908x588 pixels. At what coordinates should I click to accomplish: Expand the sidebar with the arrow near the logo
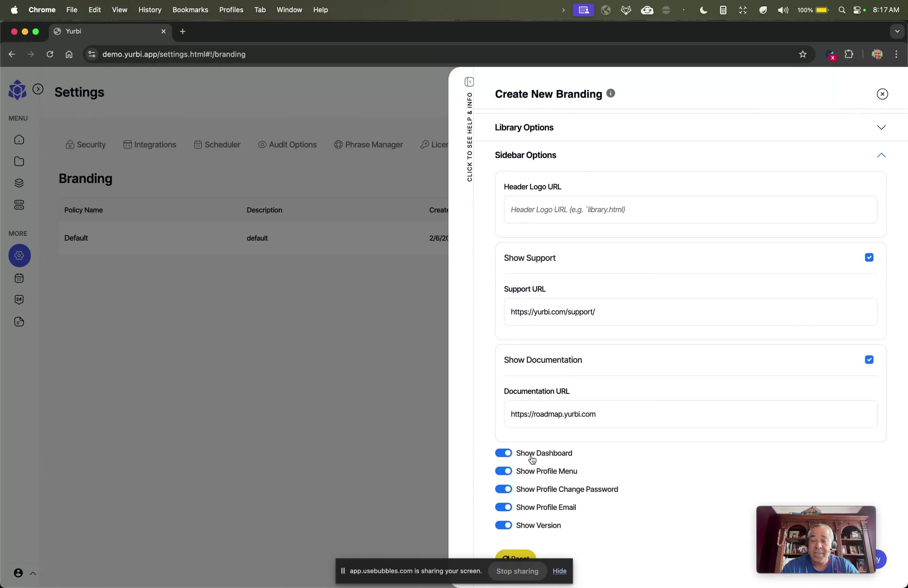tap(38, 89)
